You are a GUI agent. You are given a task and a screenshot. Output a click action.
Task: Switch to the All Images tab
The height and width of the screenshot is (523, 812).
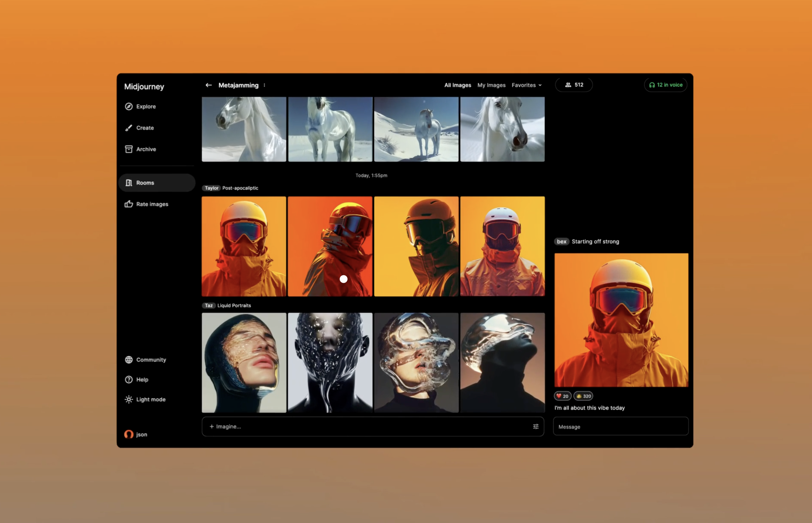tap(458, 85)
